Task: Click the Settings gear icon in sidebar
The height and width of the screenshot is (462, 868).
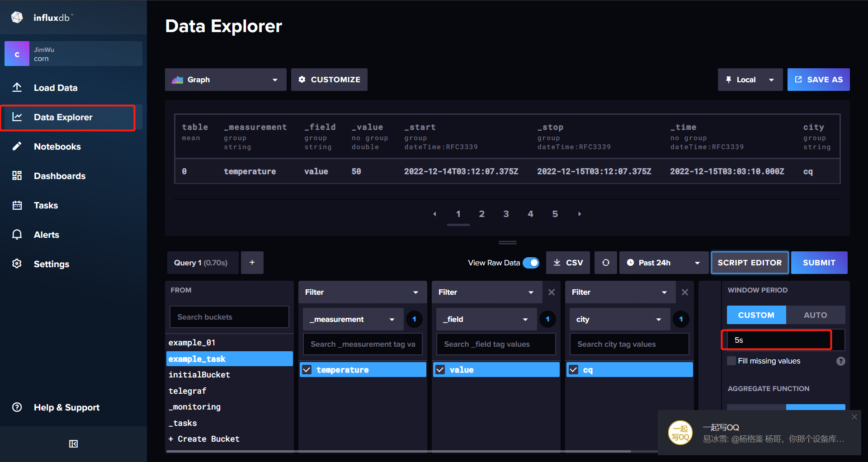Action: coord(17,264)
